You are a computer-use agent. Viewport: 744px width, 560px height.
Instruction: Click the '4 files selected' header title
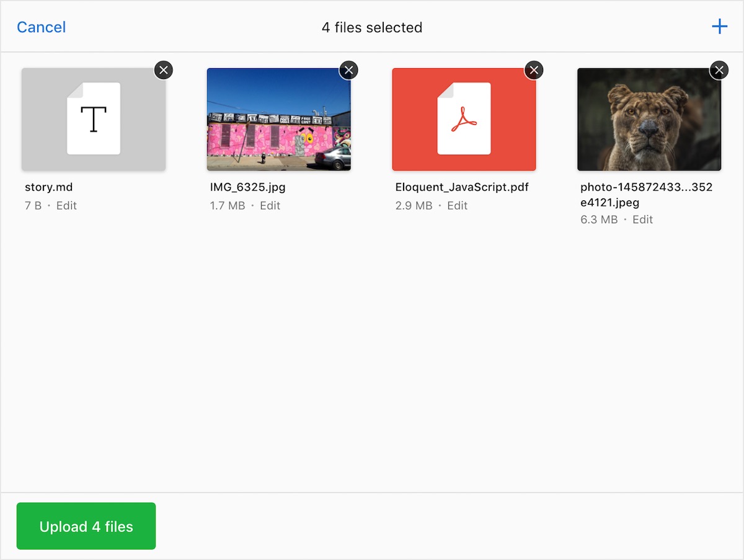coord(372,27)
